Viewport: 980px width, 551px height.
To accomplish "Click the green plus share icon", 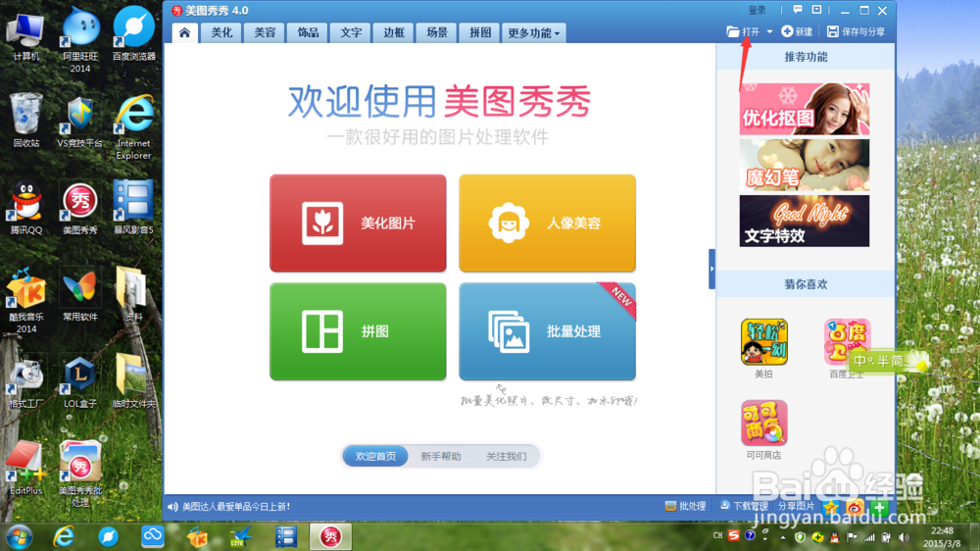I will [x=879, y=507].
